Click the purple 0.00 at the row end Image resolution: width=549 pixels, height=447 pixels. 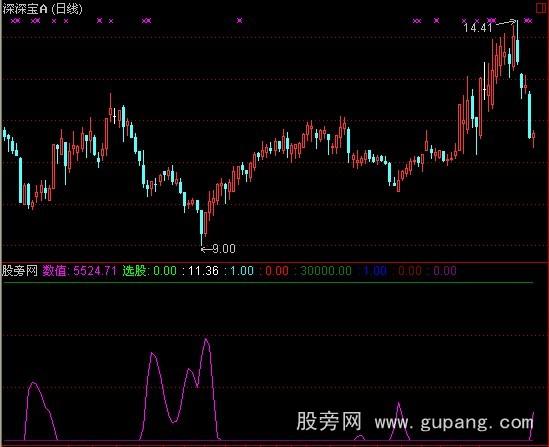pos(445,271)
